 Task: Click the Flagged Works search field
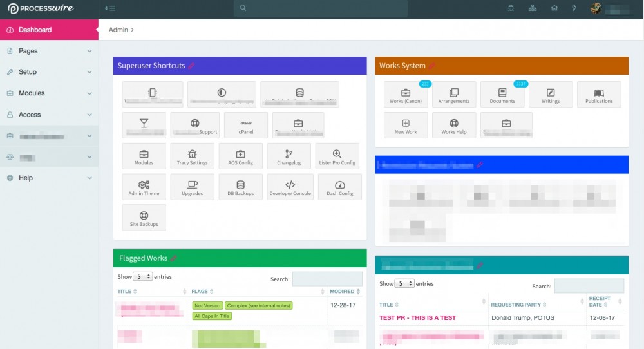(327, 279)
